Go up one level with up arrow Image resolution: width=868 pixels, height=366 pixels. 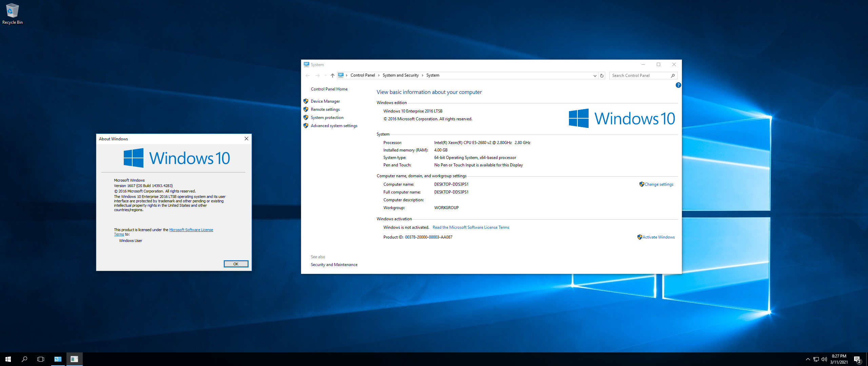click(333, 76)
